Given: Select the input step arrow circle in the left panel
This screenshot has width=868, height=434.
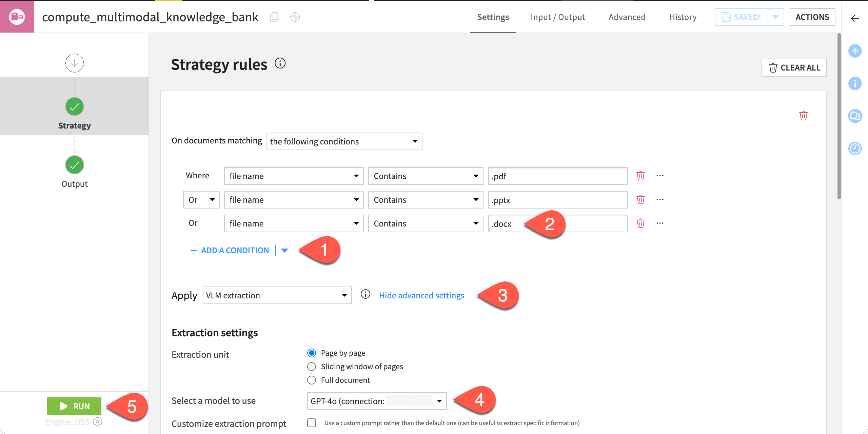Looking at the screenshot, I should [x=74, y=63].
